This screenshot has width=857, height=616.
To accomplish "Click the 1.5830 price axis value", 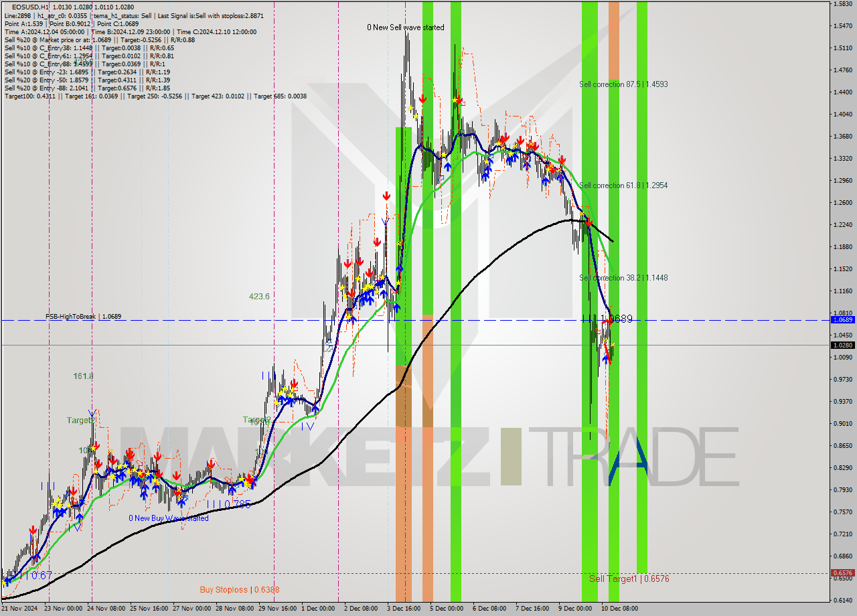I will [x=842, y=4].
